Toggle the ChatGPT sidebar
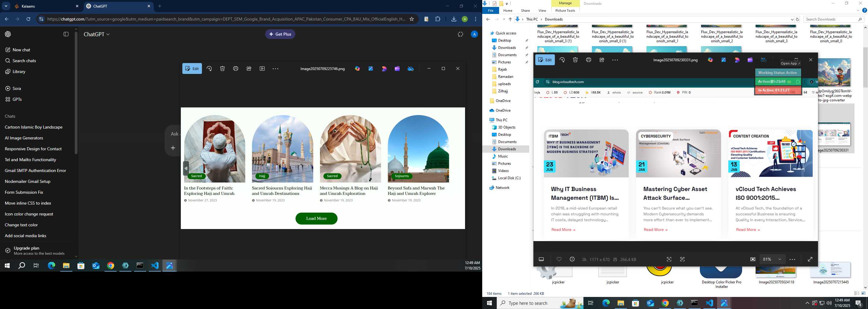 [x=66, y=34]
